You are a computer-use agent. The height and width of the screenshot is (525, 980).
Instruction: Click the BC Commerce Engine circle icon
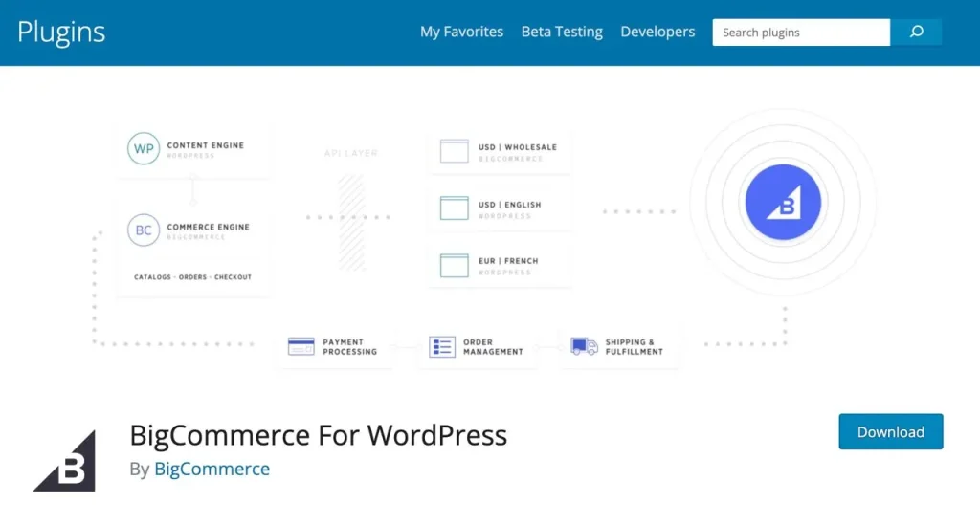click(144, 230)
